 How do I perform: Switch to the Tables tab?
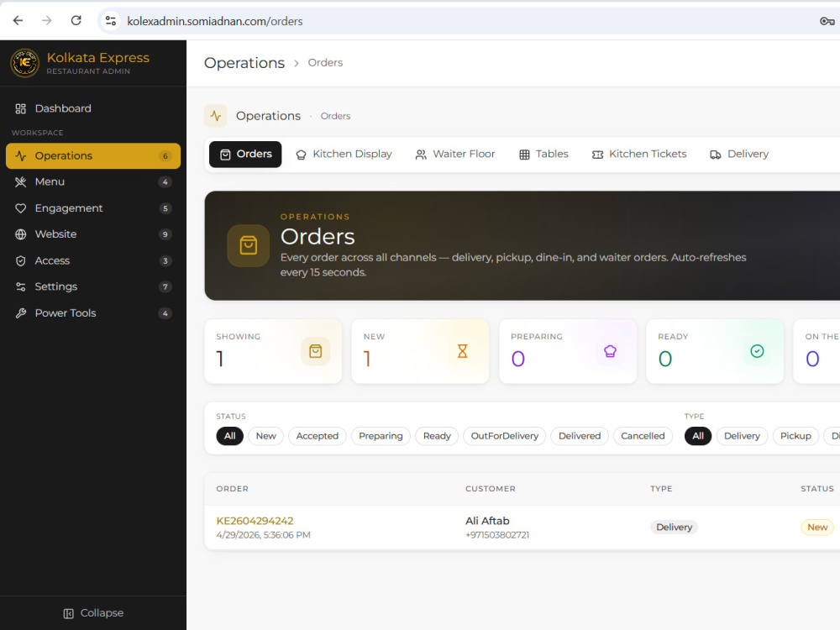[543, 155]
